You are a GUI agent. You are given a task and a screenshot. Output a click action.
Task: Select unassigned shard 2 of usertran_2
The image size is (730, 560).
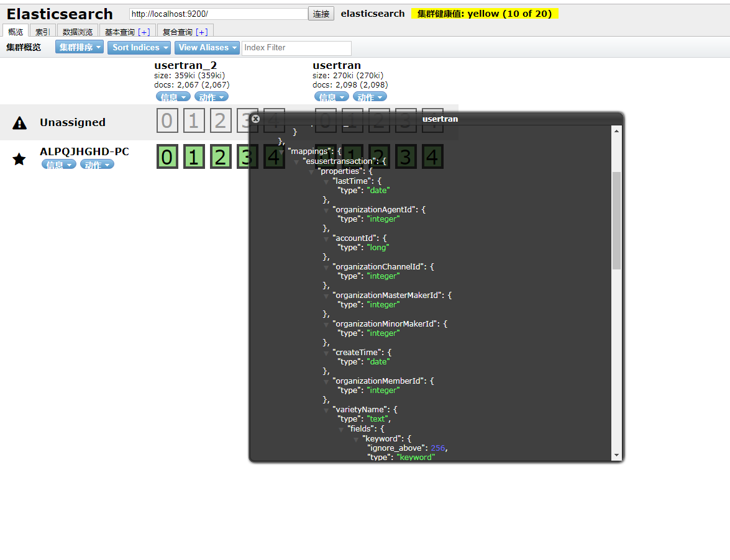pyautogui.click(x=220, y=120)
